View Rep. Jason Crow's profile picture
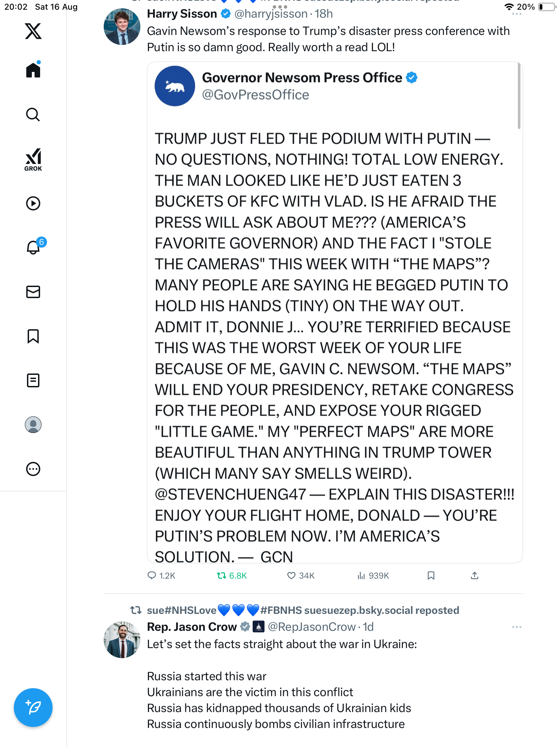 [122, 640]
